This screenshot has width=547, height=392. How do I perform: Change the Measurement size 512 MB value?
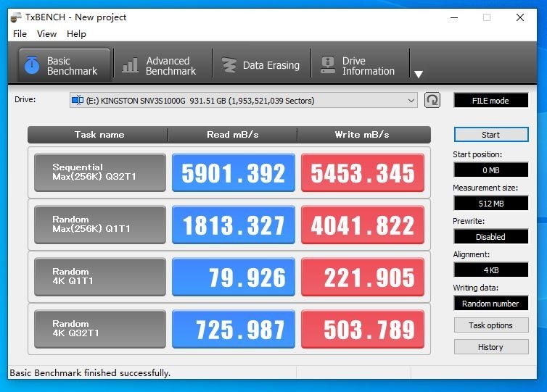coord(491,203)
